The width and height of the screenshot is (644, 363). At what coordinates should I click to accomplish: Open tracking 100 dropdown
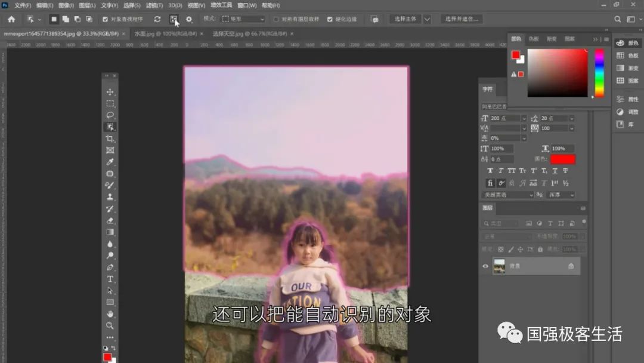point(571,128)
